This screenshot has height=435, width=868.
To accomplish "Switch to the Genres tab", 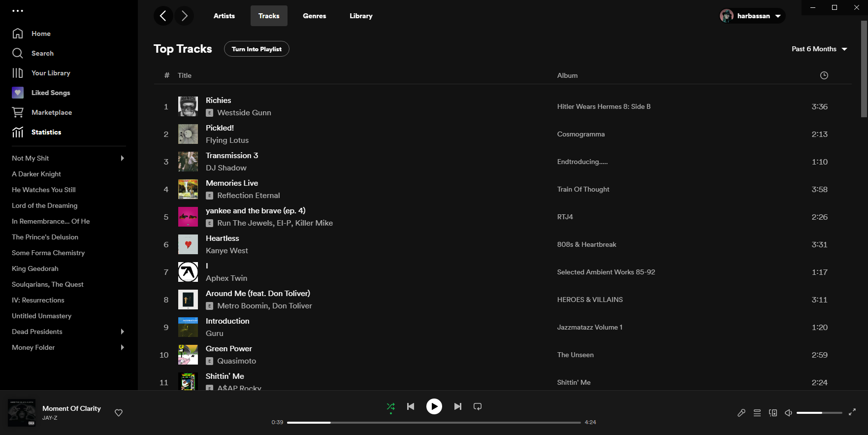I will click(x=314, y=16).
